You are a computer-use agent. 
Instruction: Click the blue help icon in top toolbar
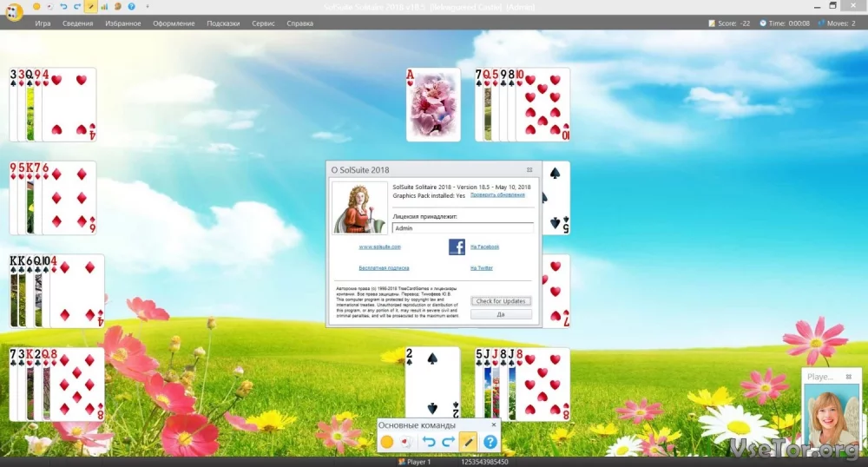(130, 6)
